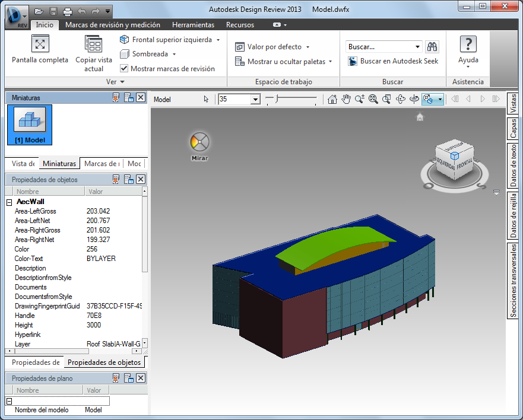Collapse the AecWall property group
Image resolution: width=523 pixels, height=420 pixels.
click(9, 202)
